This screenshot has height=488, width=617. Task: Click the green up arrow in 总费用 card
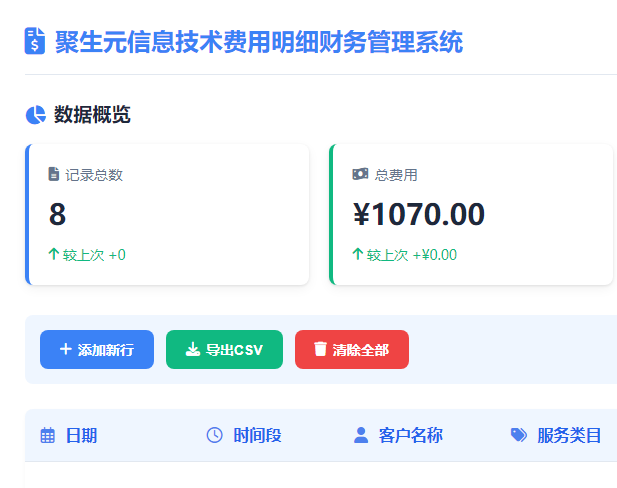[x=357, y=254]
